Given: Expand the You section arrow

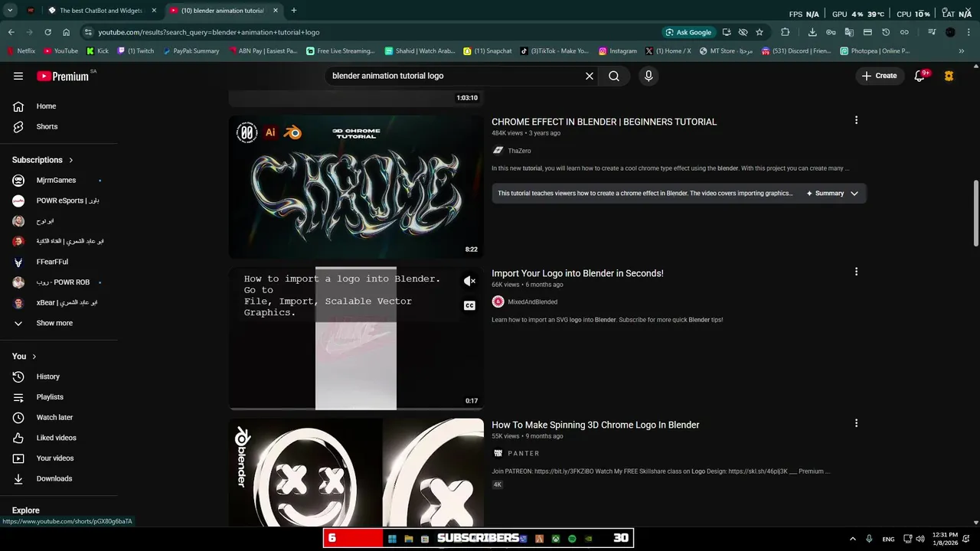Looking at the screenshot, I should pos(34,357).
